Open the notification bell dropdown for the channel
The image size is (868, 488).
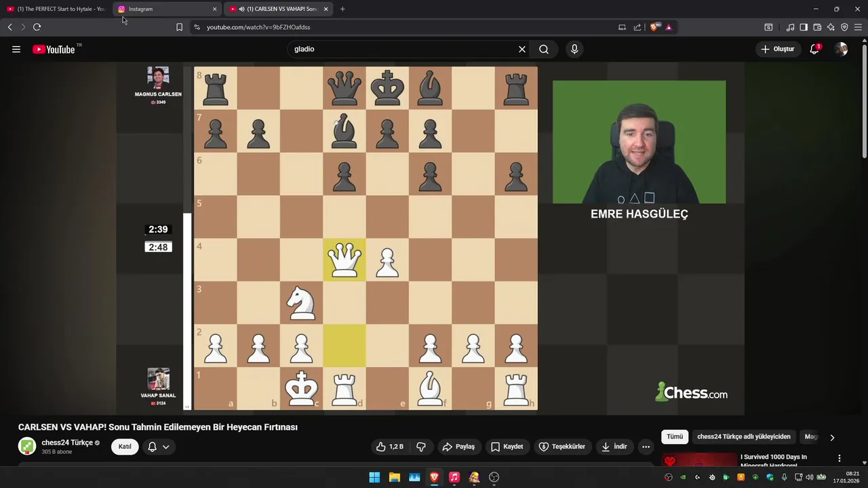click(x=158, y=447)
